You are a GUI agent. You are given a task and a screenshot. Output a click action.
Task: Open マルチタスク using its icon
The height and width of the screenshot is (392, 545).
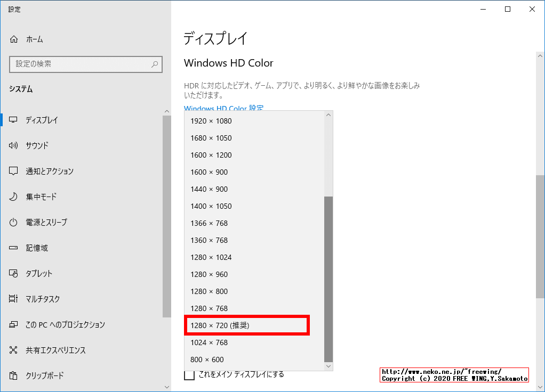(13, 299)
